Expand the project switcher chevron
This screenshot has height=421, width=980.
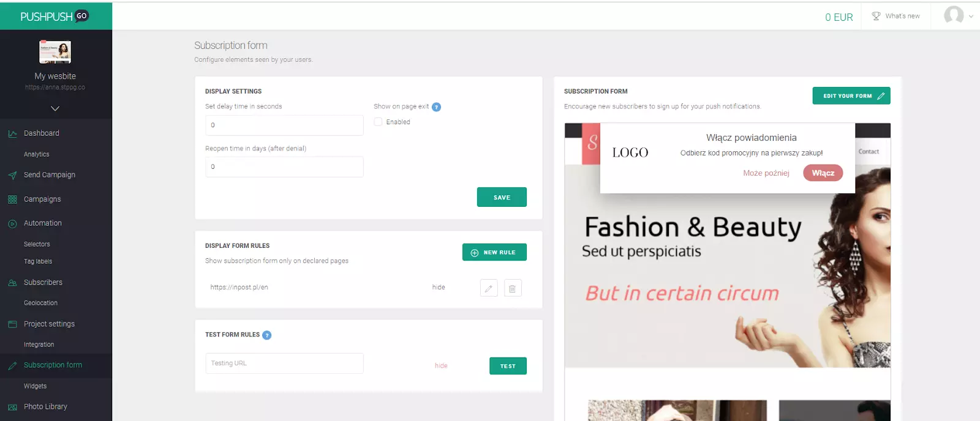[55, 108]
